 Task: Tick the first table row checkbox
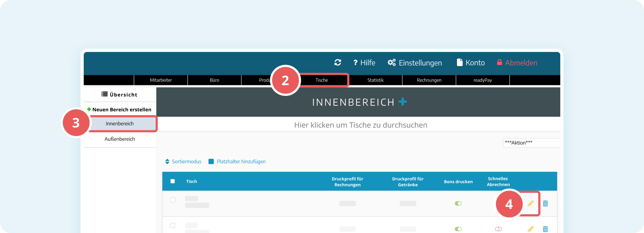click(x=173, y=200)
